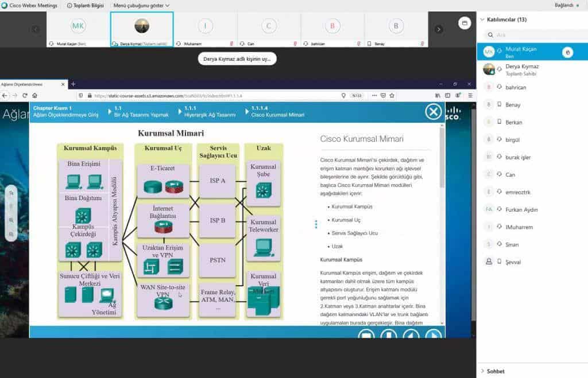588x378 pixels.
Task: Click the second bottom navigation circle button
Action: pos(389,334)
